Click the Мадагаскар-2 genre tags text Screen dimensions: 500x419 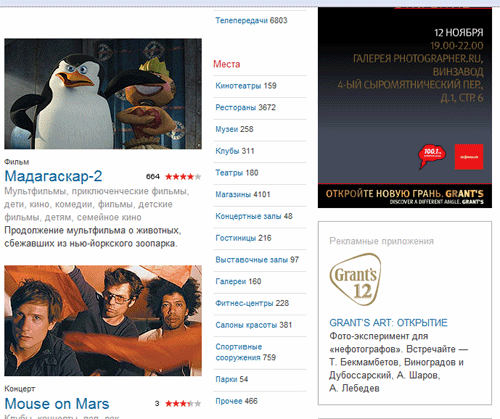click(x=97, y=204)
